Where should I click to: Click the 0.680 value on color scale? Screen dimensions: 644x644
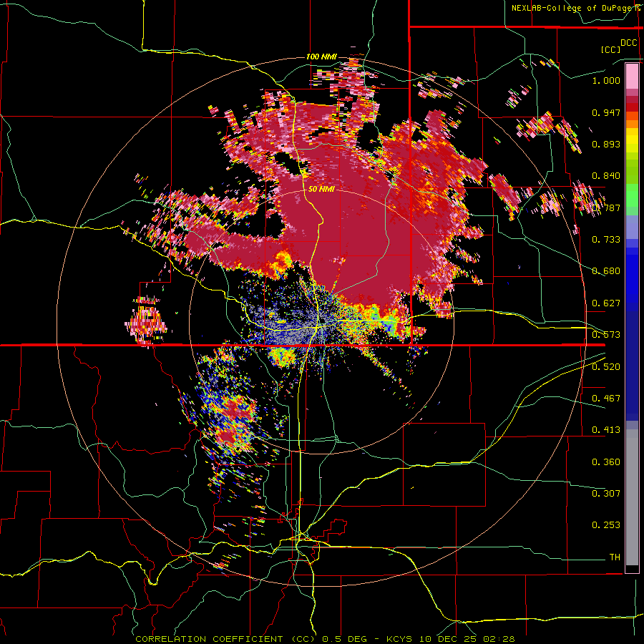(x=606, y=271)
